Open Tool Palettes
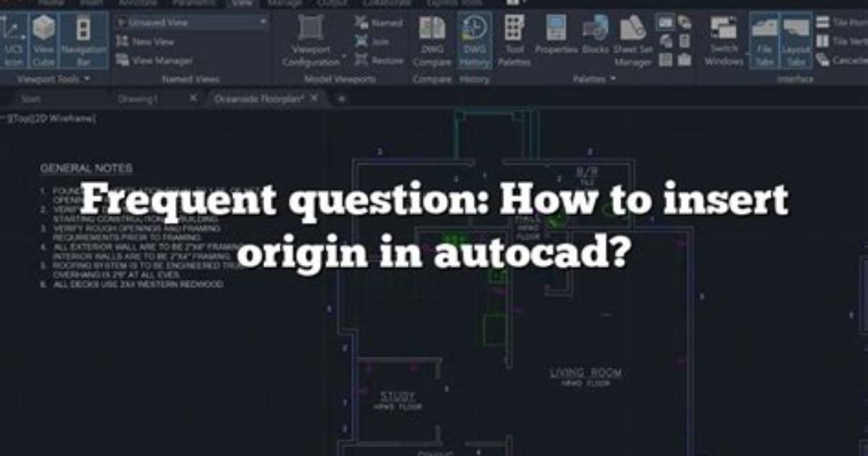The width and height of the screenshot is (868, 456). pos(514,41)
